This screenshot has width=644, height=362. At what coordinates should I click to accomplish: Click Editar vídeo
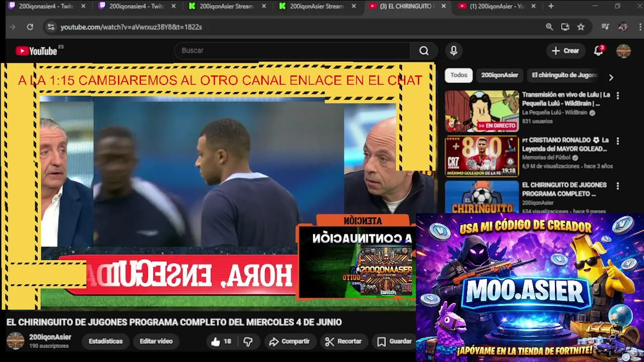click(156, 341)
